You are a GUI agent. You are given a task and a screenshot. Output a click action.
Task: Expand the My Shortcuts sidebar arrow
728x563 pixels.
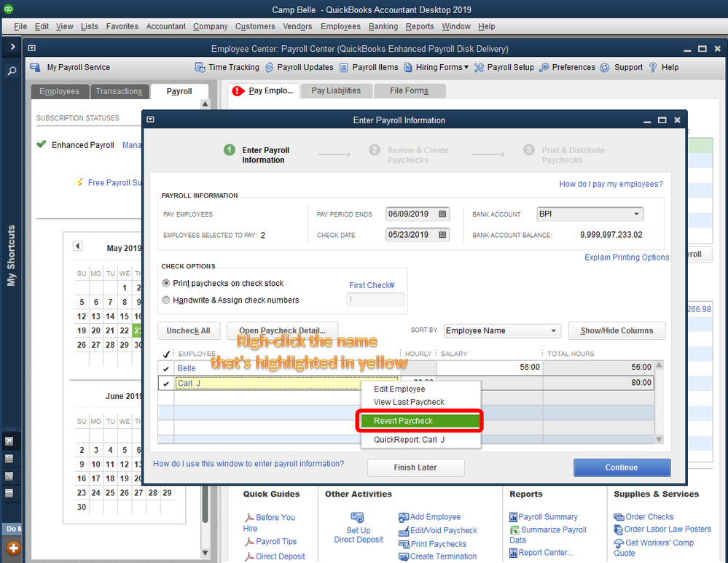[12, 47]
